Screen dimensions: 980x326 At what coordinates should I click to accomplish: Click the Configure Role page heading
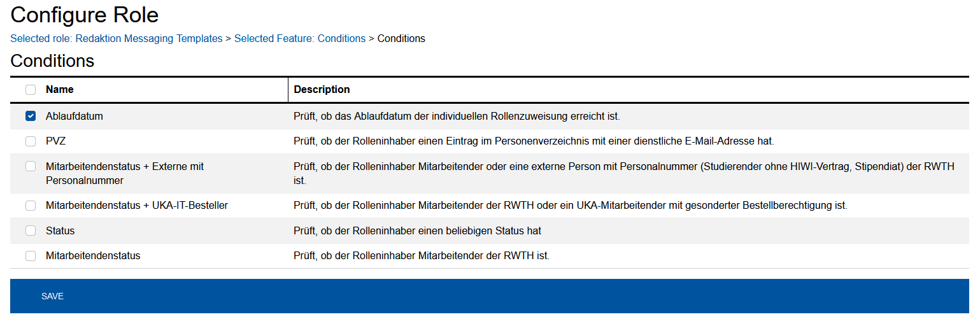point(85,15)
